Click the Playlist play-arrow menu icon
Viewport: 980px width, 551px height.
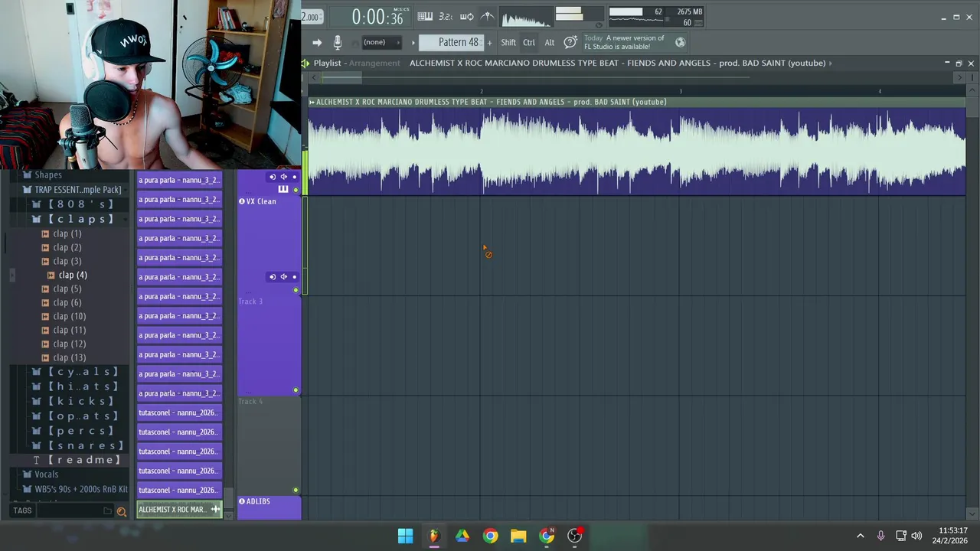pos(305,63)
